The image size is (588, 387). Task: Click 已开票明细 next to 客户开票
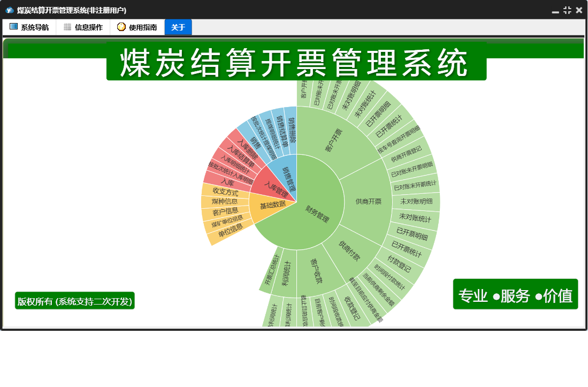(378, 114)
